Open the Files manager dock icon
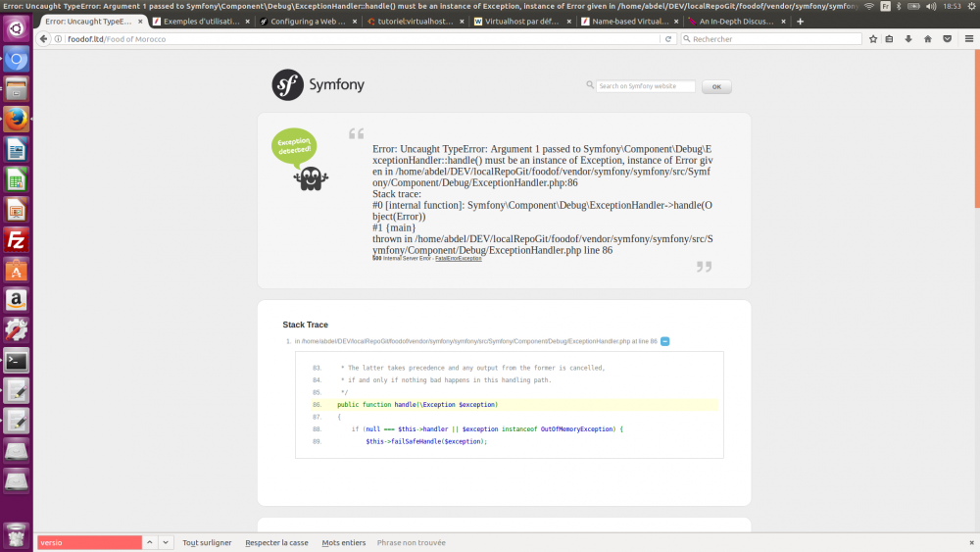 [x=17, y=89]
